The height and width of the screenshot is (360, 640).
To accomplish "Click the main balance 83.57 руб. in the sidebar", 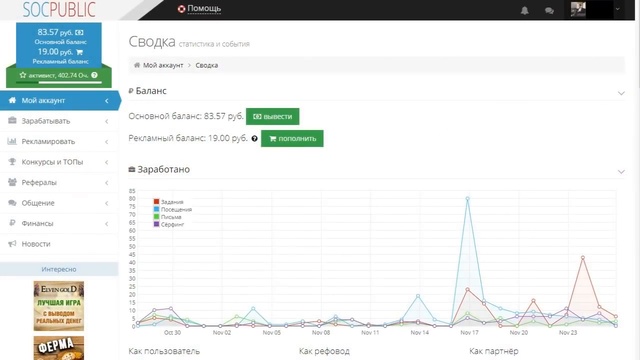I will click(60, 32).
